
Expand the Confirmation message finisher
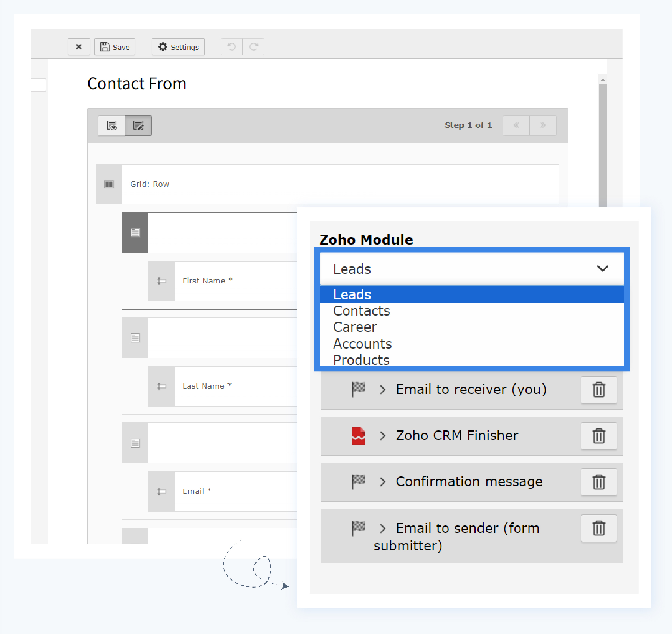(382, 482)
